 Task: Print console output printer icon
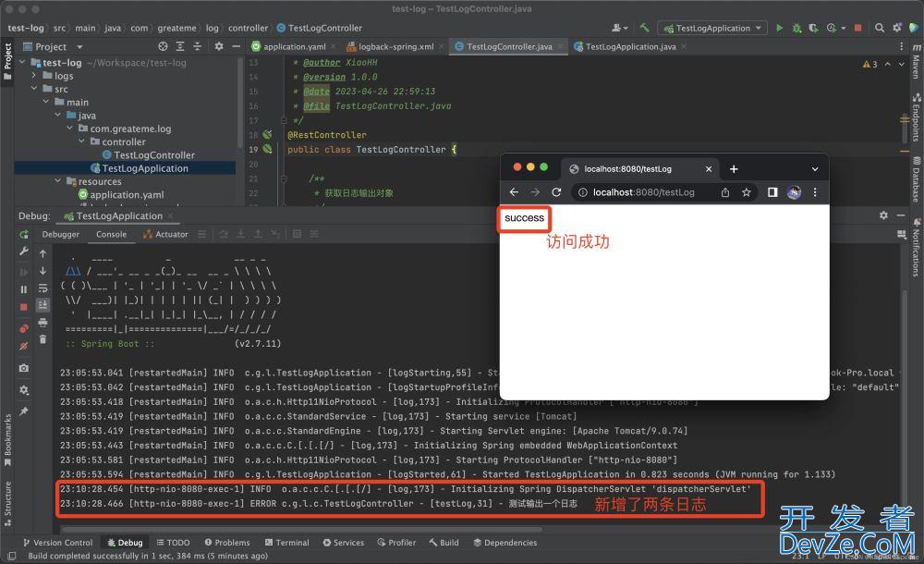pos(43,322)
